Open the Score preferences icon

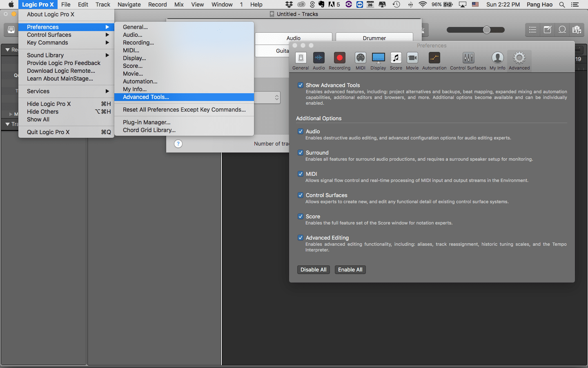pos(396,58)
